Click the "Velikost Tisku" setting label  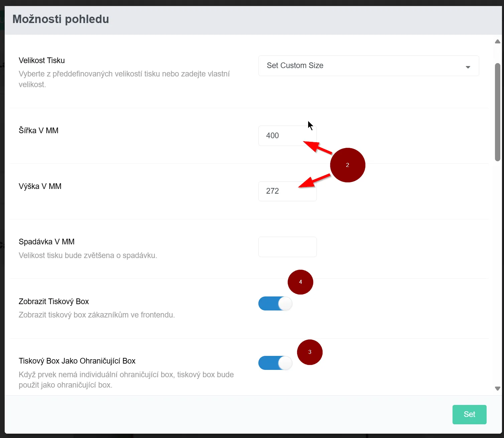coord(42,60)
